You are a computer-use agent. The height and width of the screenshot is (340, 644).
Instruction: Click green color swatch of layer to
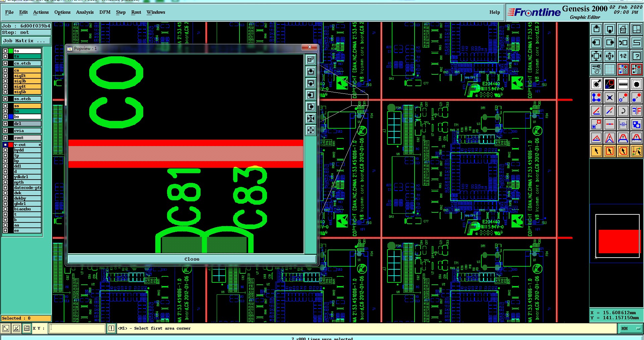(11, 51)
